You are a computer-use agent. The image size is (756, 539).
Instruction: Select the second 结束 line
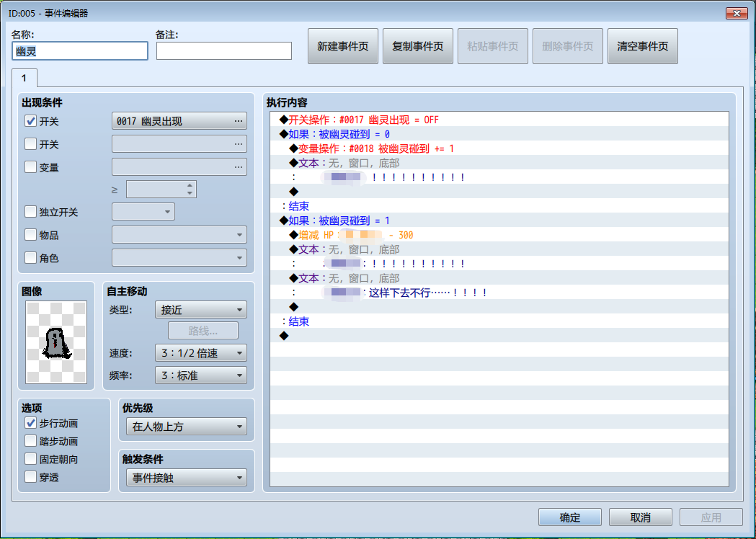click(x=499, y=321)
